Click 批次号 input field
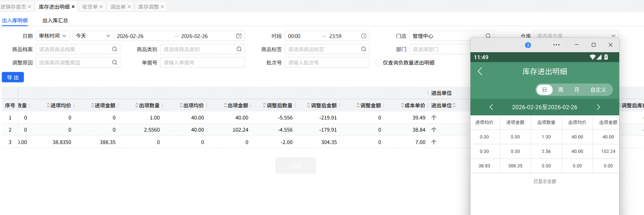 [327, 62]
